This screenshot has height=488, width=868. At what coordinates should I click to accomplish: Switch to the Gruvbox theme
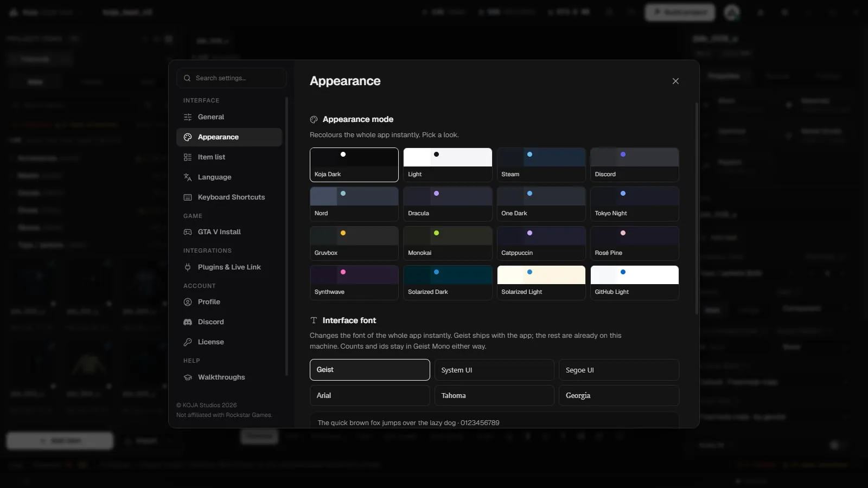(x=354, y=243)
